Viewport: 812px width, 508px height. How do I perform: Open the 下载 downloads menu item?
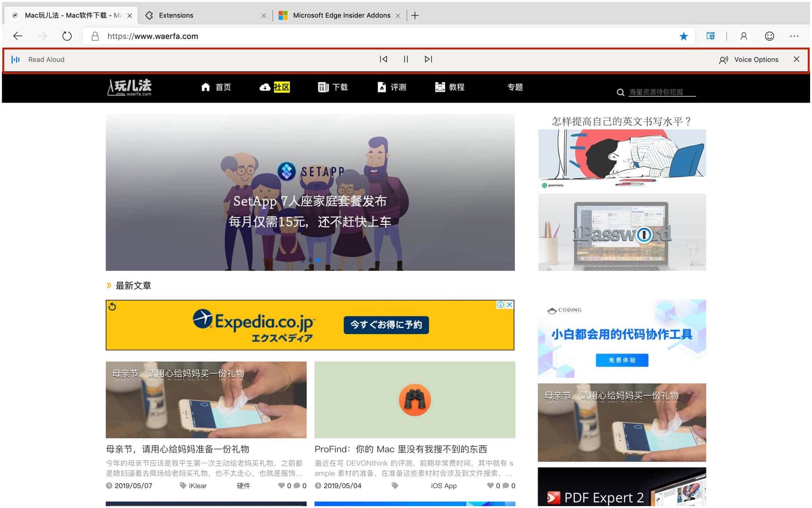[333, 87]
